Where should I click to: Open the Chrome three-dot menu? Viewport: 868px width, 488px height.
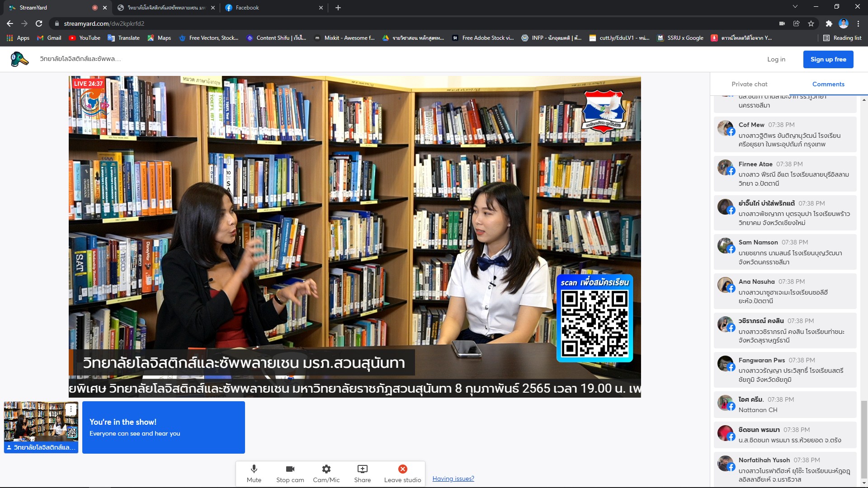coord(858,23)
